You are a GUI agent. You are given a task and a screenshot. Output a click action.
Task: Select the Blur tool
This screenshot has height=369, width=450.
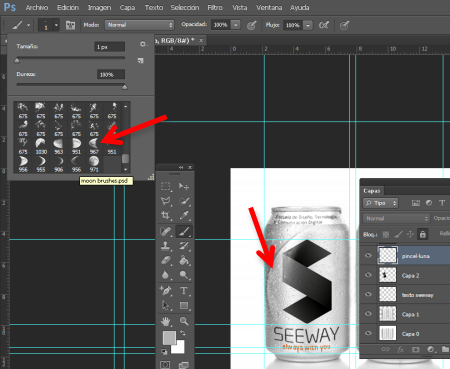click(166, 275)
